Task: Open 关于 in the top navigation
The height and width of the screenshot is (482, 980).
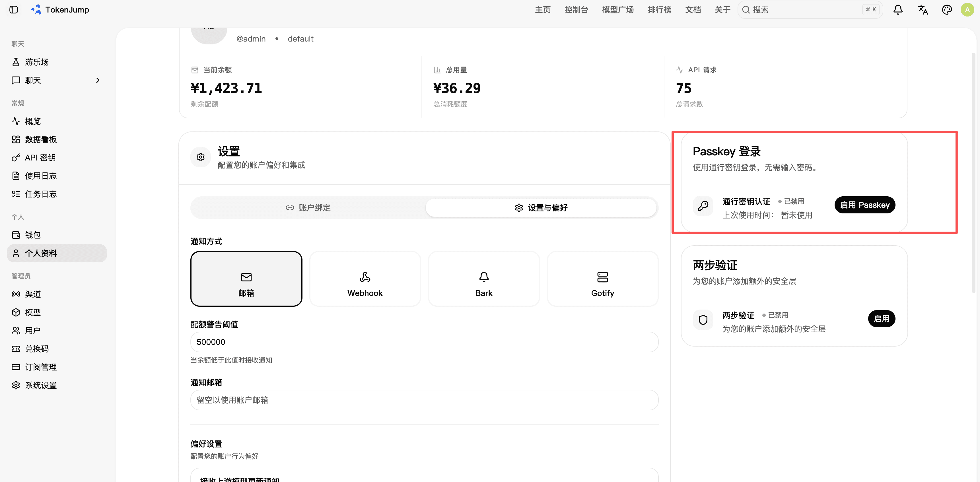Action: (722, 9)
